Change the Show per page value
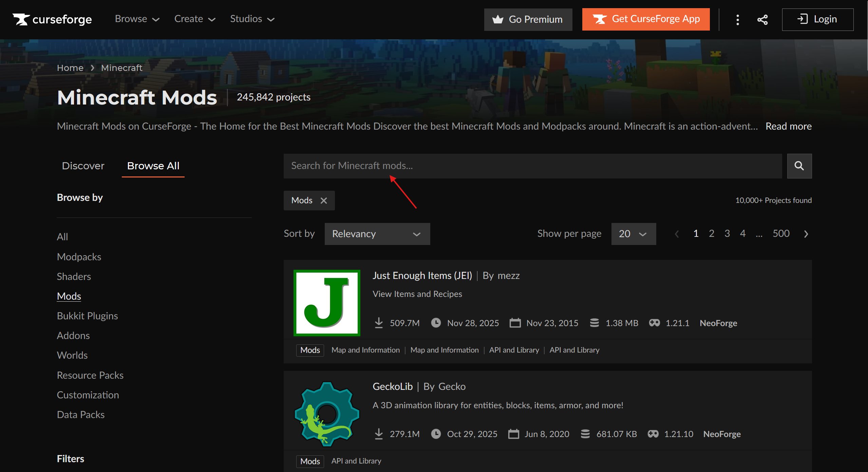 (633, 234)
